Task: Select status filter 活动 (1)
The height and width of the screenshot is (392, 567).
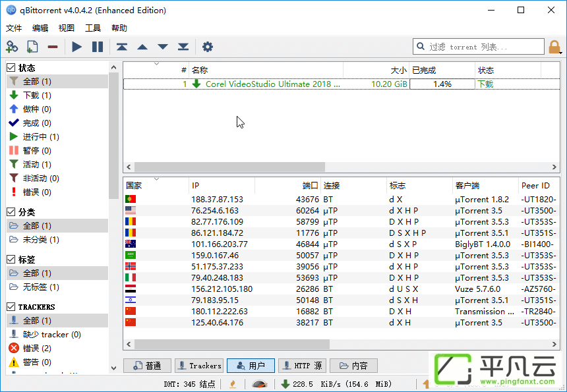Action: click(x=57, y=165)
